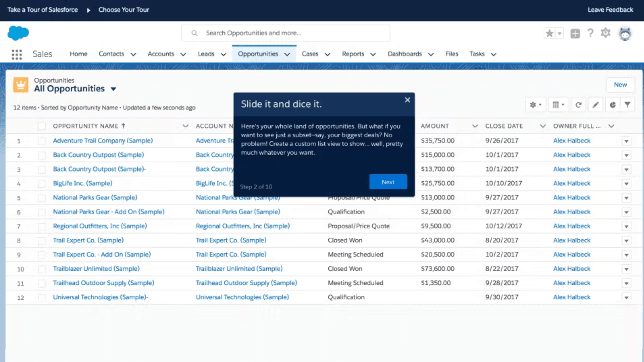Viewport: 644px width, 362px height.
Task: Expand the Tasks tab chevron
Action: pos(493,54)
